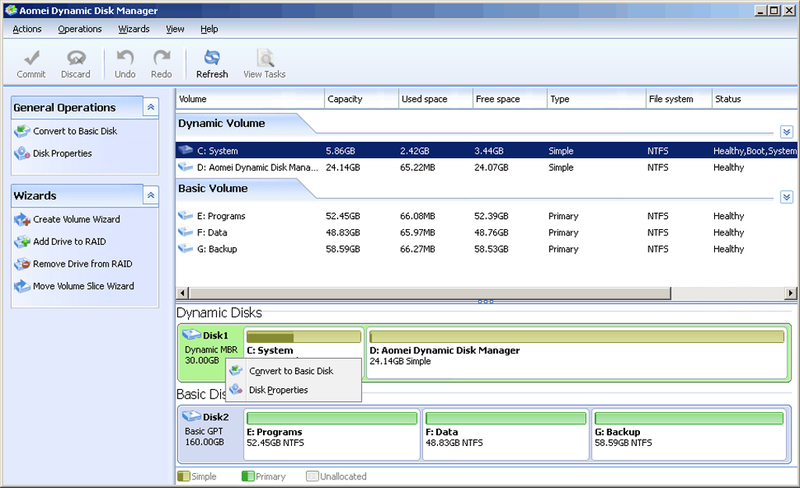The height and width of the screenshot is (488, 800).
Task: Collapse the General Operations panel
Action: click(151, 107)
